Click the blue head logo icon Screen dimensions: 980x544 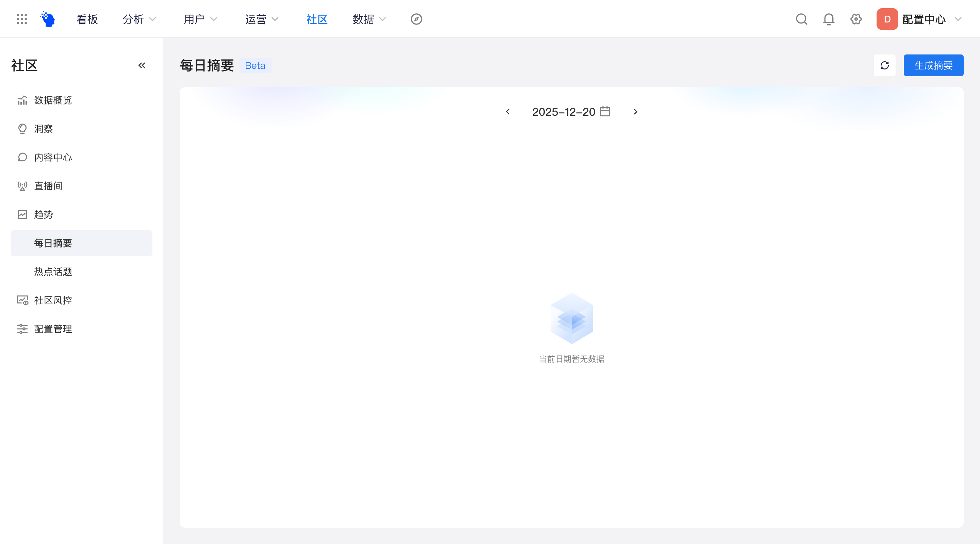click(48, 19)
